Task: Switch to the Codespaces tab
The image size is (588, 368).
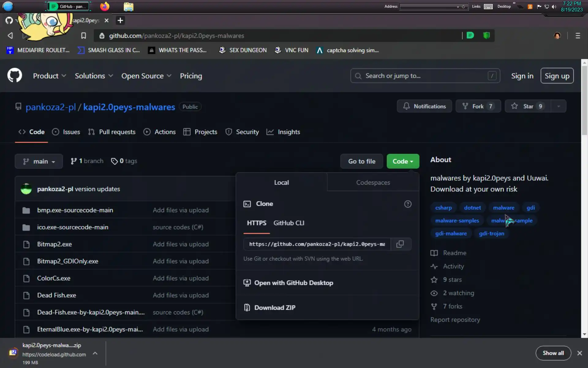Action: (x=373, y=182)
